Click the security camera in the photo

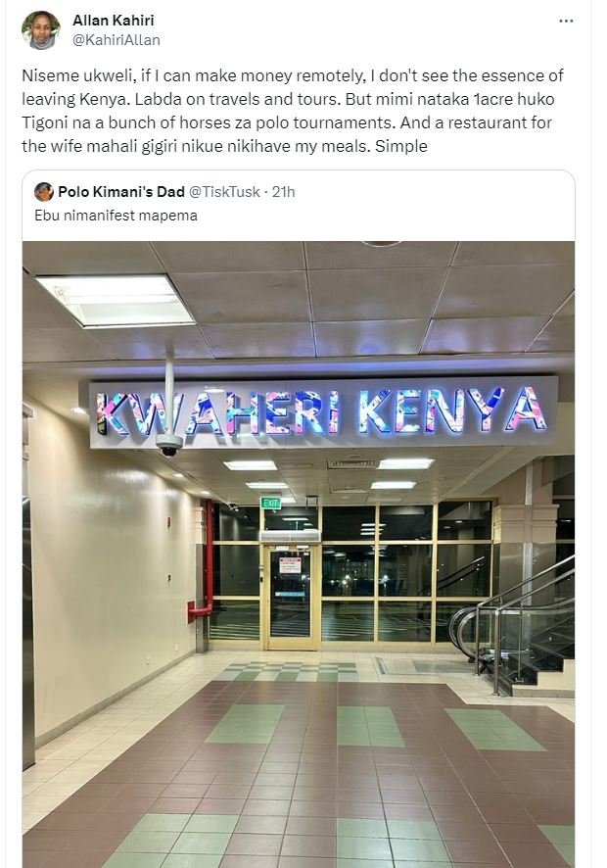pos(168,445)
